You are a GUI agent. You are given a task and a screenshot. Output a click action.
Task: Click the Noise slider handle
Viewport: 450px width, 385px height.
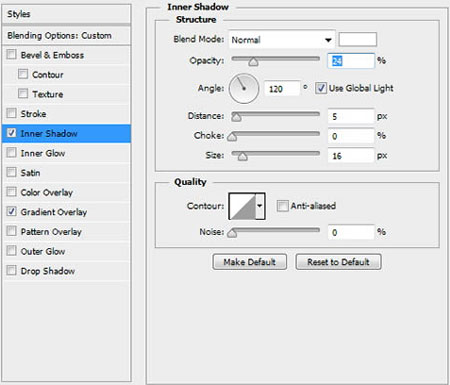click(232, 233)
